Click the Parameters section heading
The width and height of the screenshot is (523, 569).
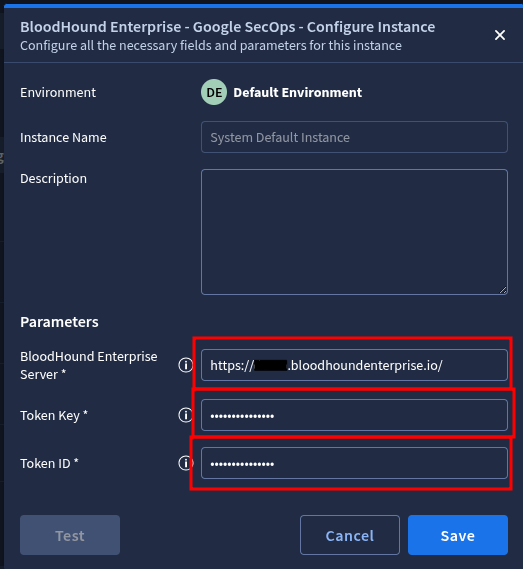pyautogui.click(x=59, y=322)
